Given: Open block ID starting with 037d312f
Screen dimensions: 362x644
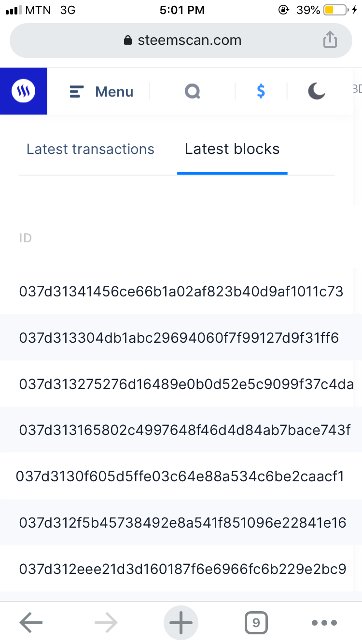Looking at the screenshot, I should click(x=183, y=523).
